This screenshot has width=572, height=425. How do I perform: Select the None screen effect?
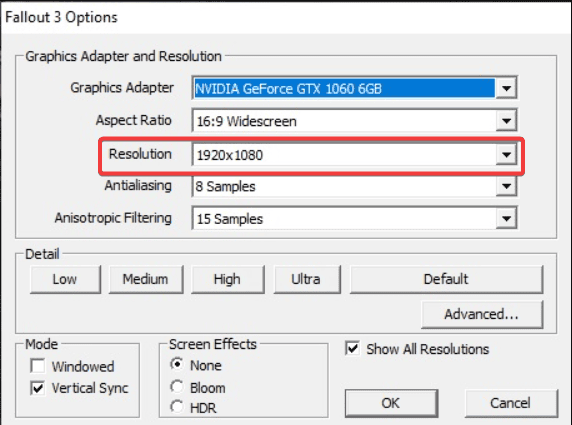[177, 364]
